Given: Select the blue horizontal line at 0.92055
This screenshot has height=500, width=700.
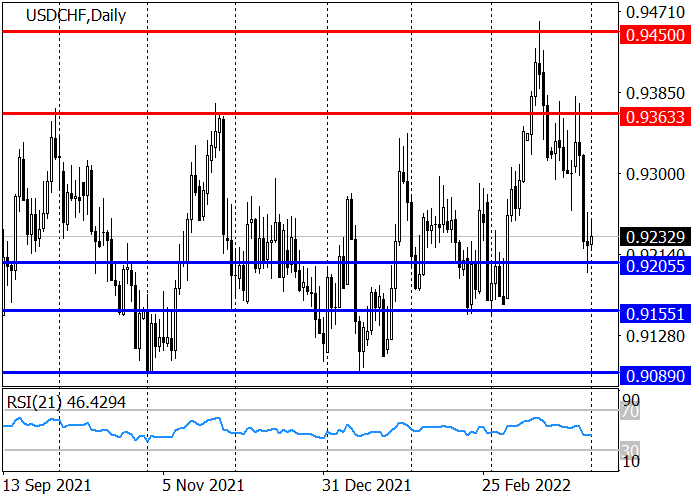Looking at the screenshot, I should tap(311, 262).
